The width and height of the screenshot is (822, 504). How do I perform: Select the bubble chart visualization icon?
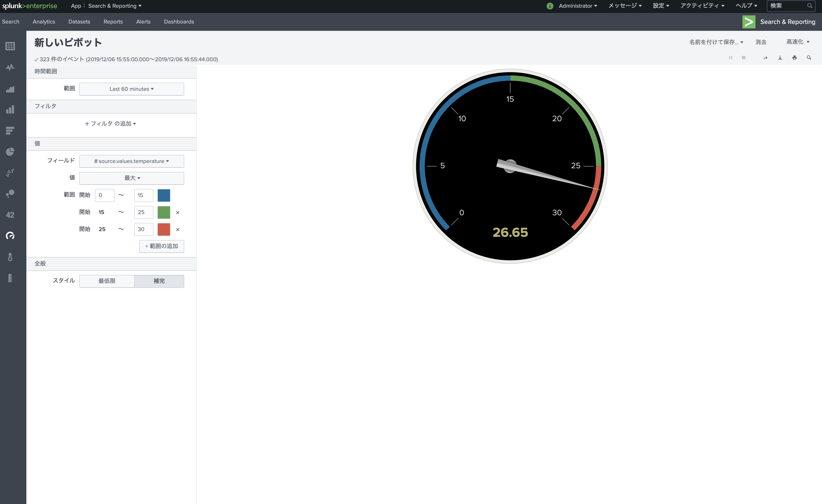click(10, 194)
